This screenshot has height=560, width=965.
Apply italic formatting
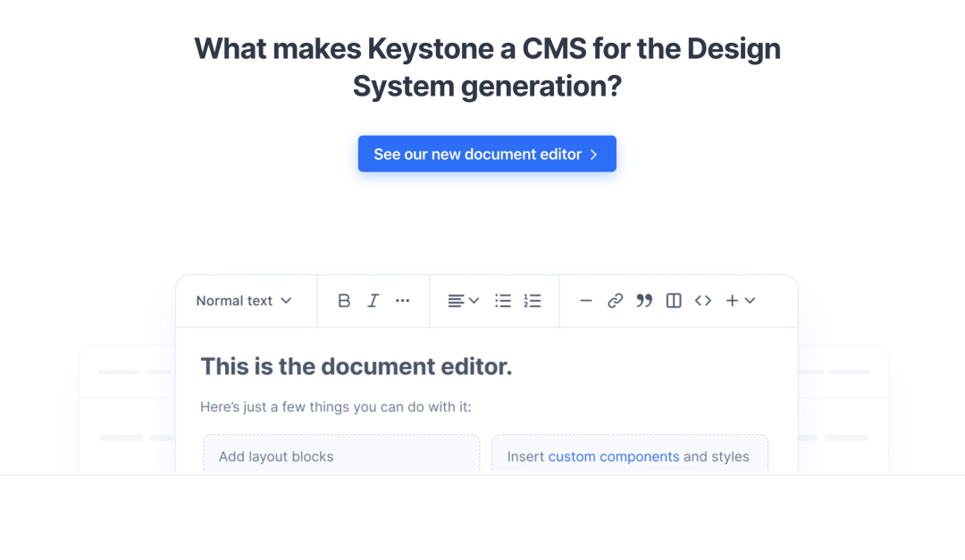pyautogui.click(x=373, y=300)
